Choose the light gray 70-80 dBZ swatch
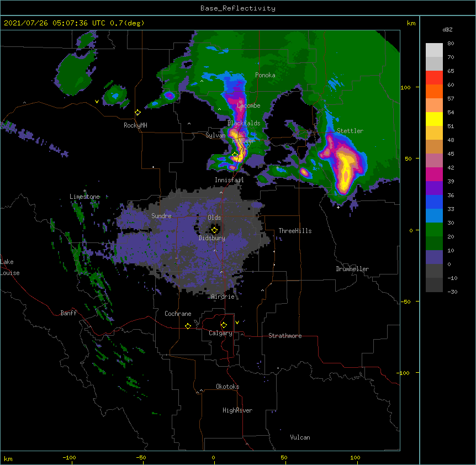Screen dimensions: 476x465 (434, 50)
